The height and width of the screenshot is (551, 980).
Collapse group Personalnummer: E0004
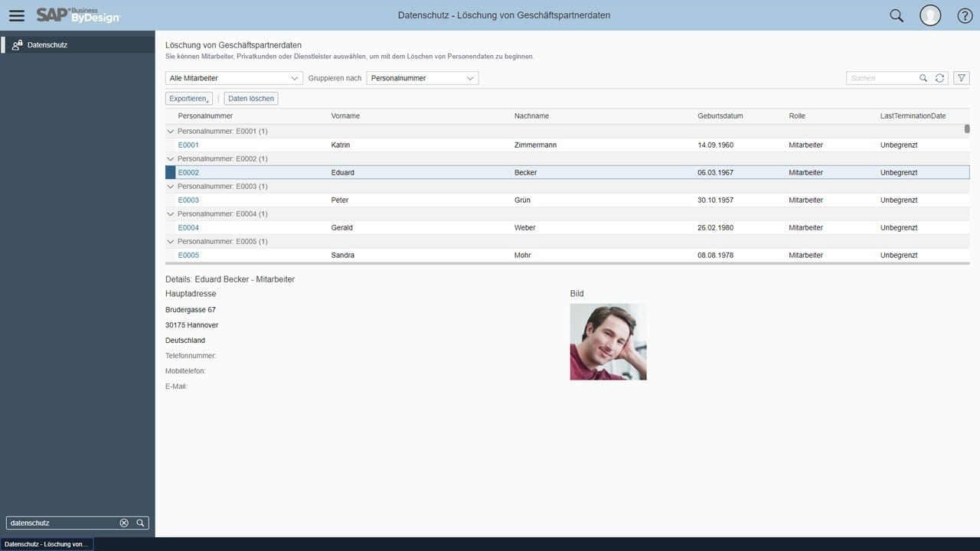point(170,214)
